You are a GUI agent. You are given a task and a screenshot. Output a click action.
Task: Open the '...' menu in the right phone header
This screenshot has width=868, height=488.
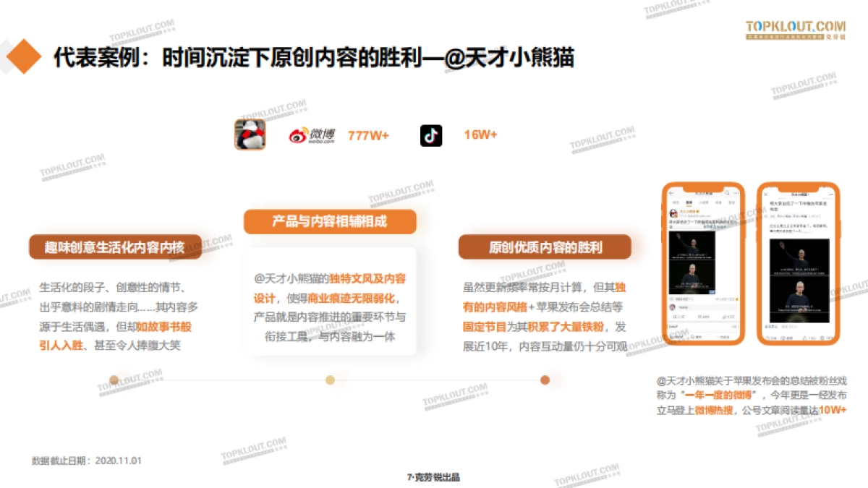(x=830, y=192)
